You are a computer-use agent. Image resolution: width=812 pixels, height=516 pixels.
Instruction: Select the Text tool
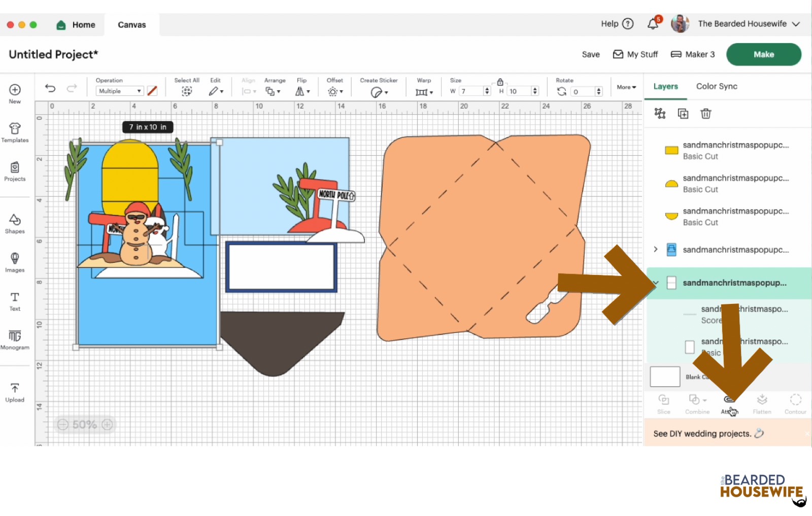click(15, 301)
